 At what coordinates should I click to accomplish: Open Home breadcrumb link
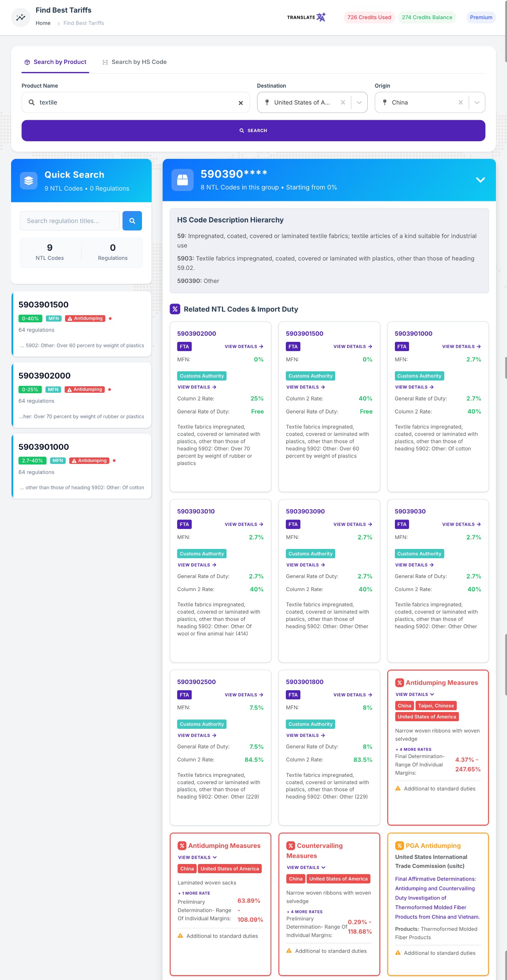tap(43, 23)
